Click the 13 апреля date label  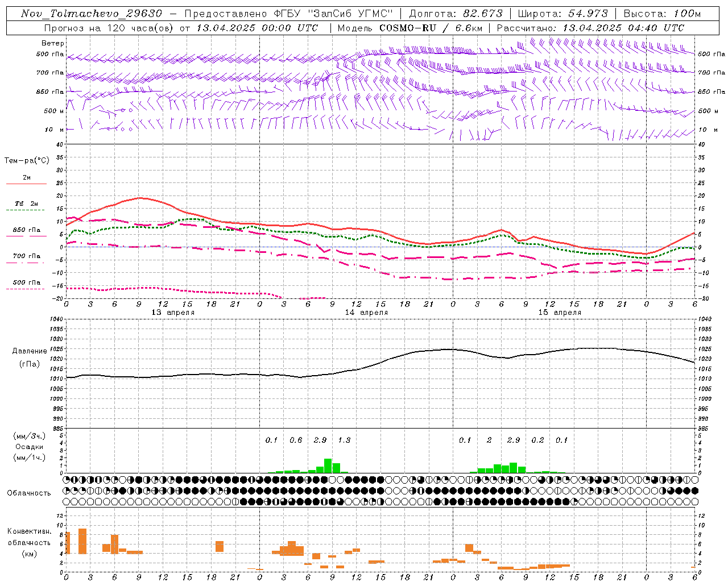click(x=173, y=313)
